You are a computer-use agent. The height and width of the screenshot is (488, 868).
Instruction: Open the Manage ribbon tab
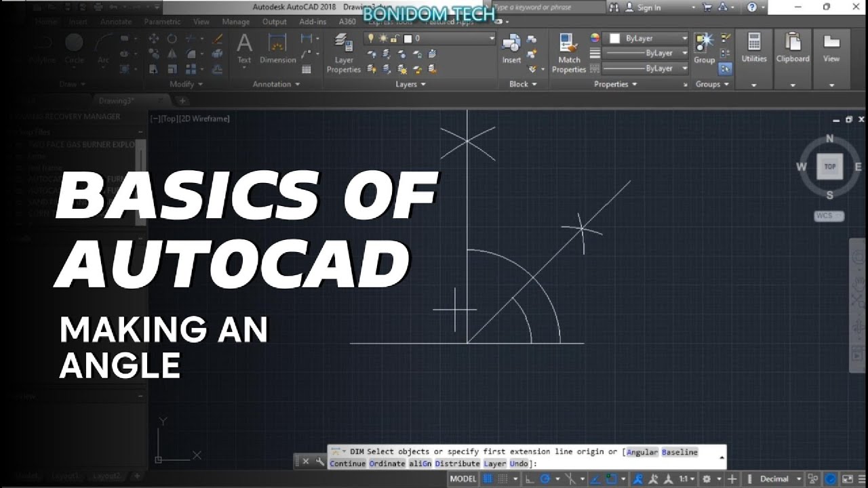pyautogui.click(x=236, y=22)
